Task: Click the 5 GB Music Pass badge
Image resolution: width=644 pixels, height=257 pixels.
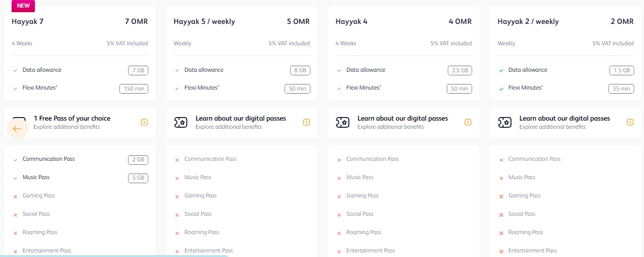Action: pos(138,178)
